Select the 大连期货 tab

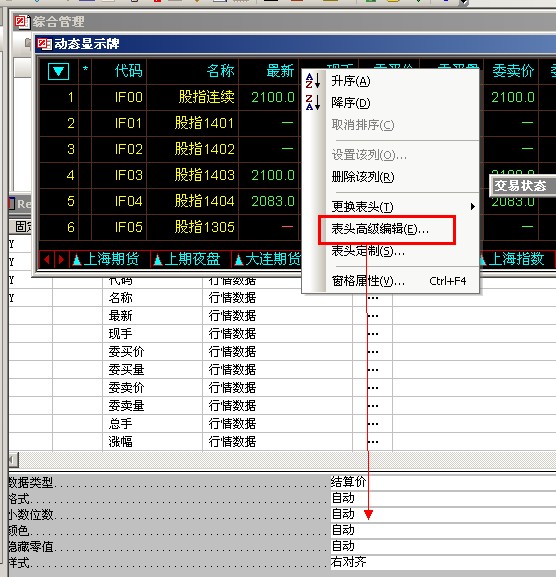(x=268, y=259)
